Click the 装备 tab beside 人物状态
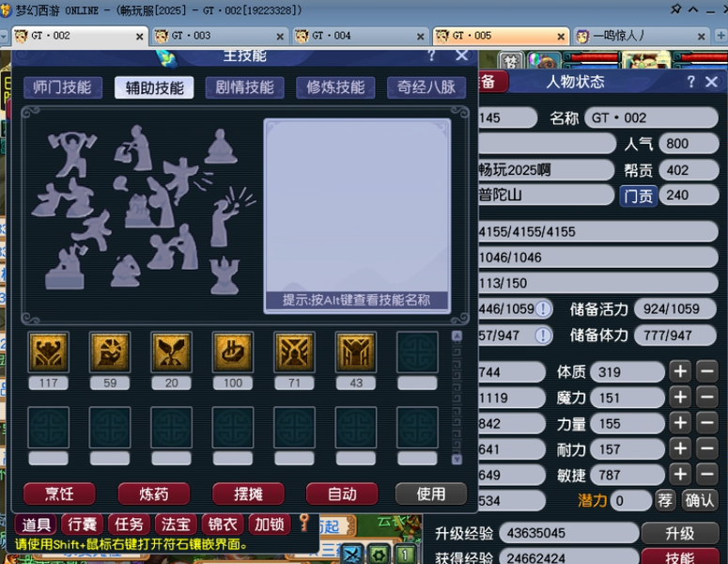This screenshot has width=728, height=564. coord(493,82)
